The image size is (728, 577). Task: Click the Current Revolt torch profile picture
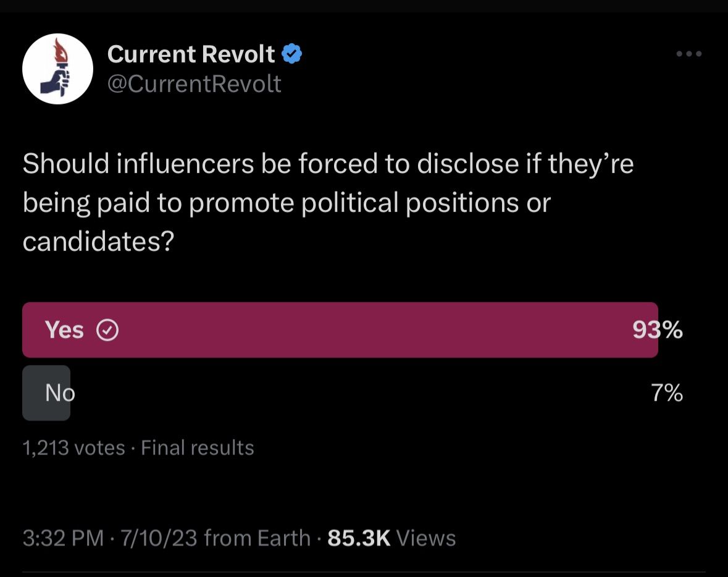pyautogui.click(x=57, y=69)
